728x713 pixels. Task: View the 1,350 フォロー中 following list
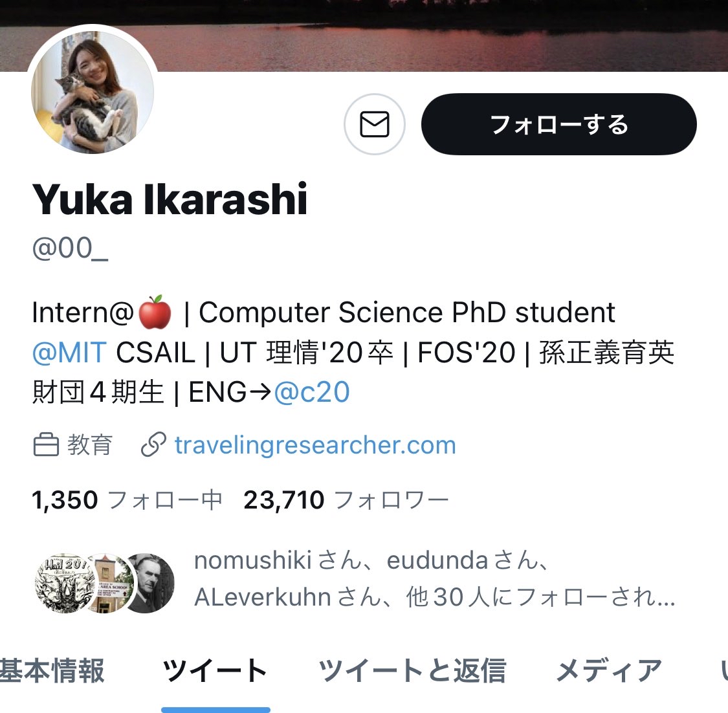127,500
